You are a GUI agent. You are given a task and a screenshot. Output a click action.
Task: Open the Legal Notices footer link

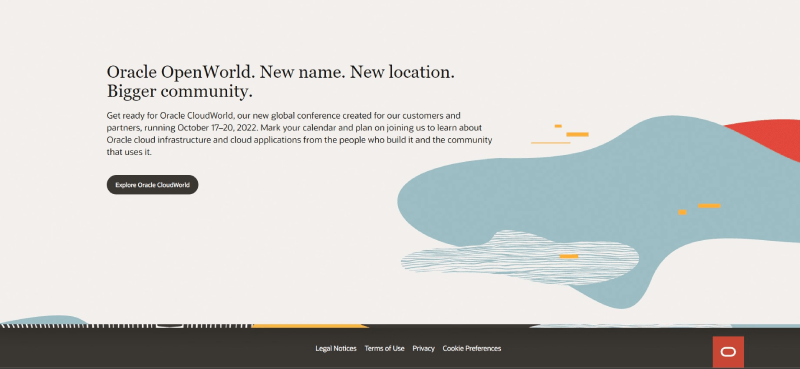[x=336, y=349]
